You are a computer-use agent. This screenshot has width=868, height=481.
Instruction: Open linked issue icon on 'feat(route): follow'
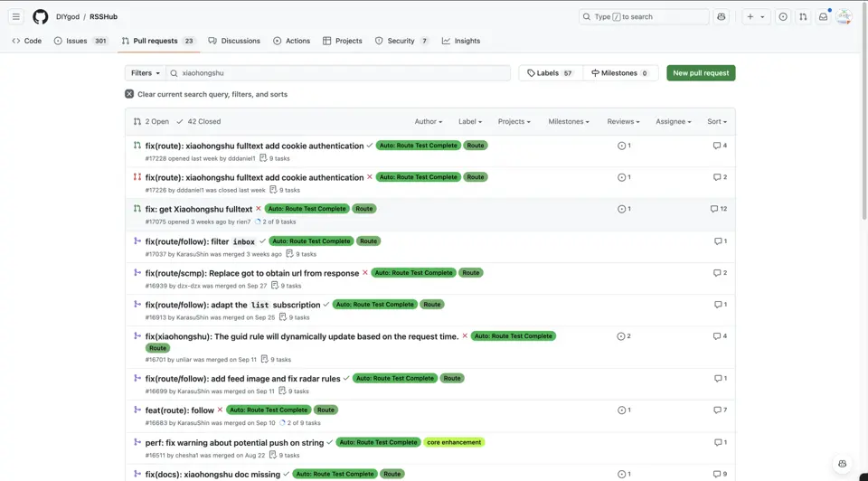[623, 410]
